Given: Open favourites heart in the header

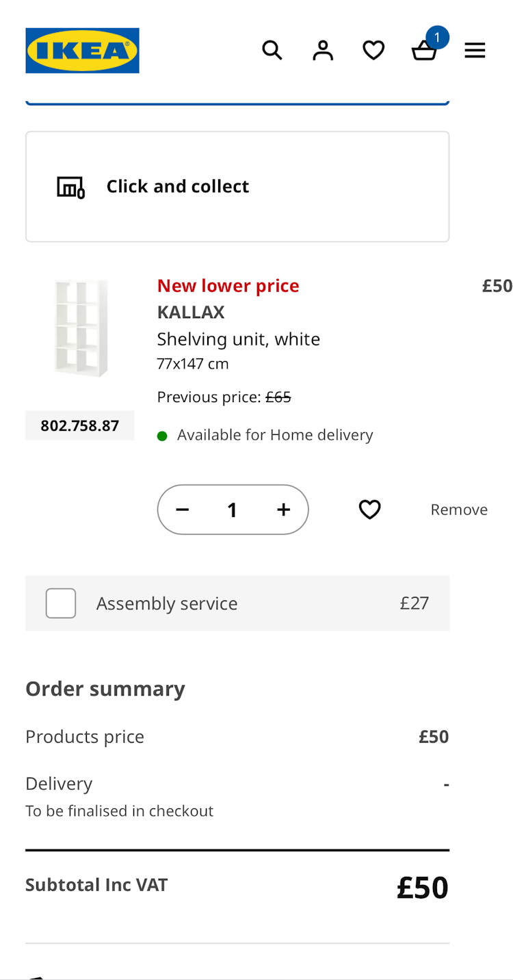Looking at the screenshot, I should click(373, 50).
